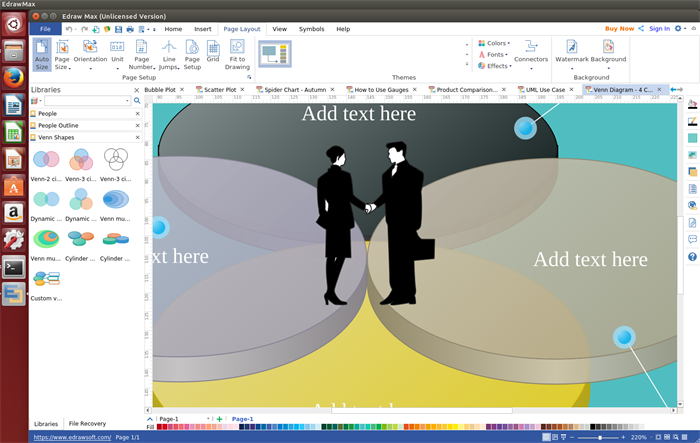
Task: Close the People Outline library
Action: (137, 125)
